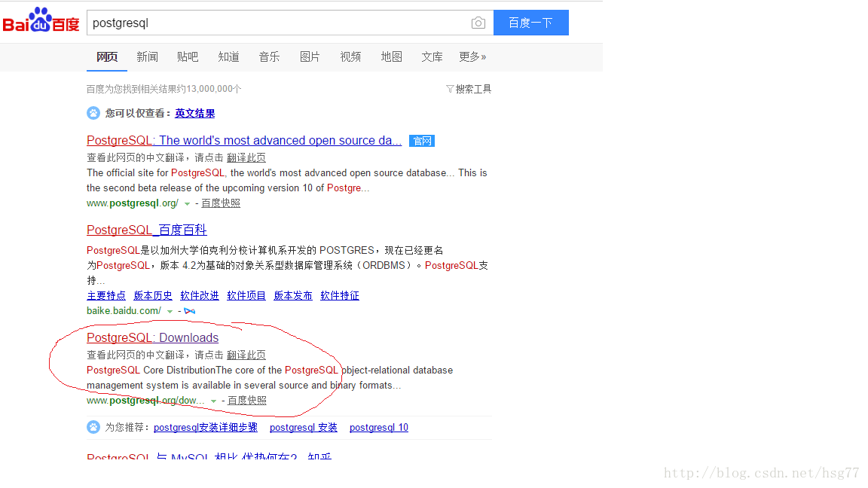868x488 pixels.
Task: Open 百度快照 for www.postgresql.org/ result
Action: [221, 203]
